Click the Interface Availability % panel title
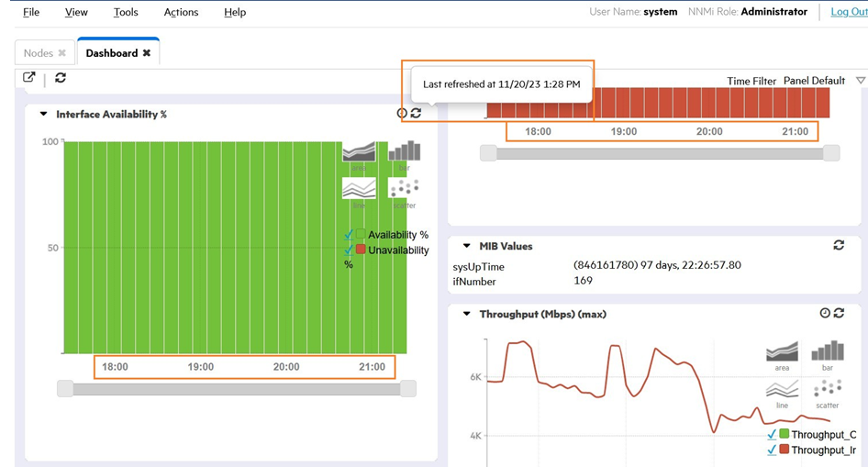 coord(111,114)
